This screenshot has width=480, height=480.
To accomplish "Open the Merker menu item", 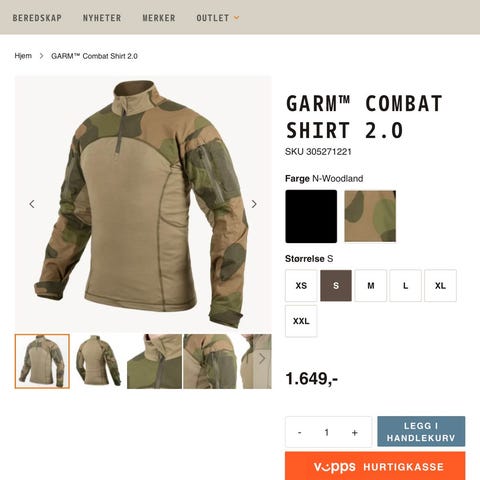I will [x=159, y=18].
